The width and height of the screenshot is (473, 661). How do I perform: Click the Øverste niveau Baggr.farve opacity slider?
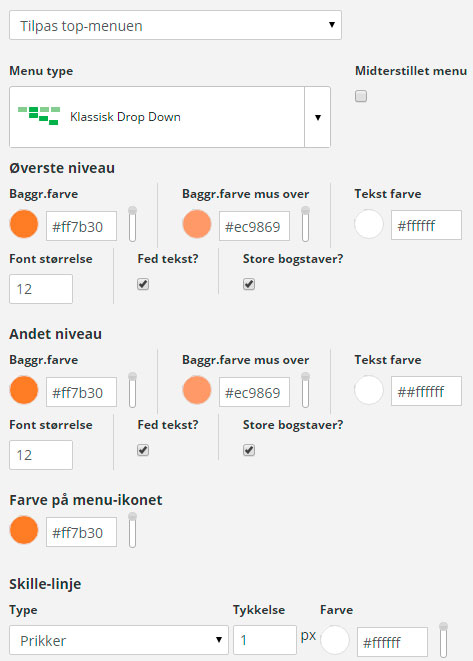[x=132, y=224]
